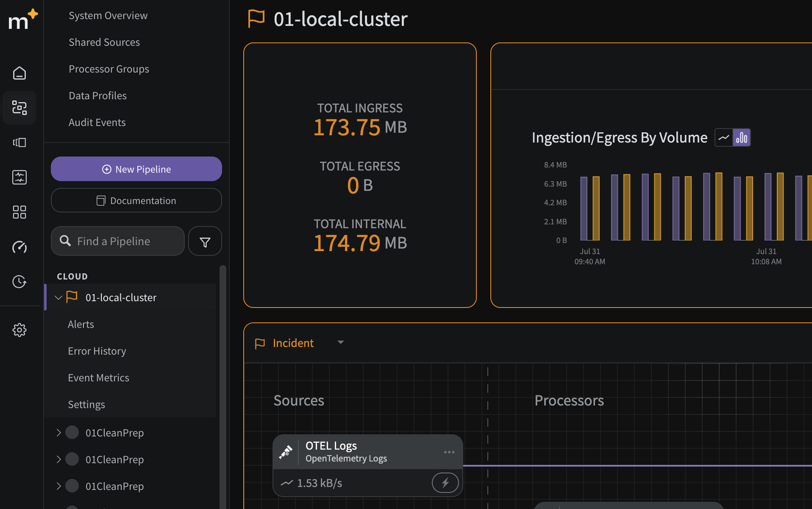This screenshot has height=509, width=812.
Task: Open the Settings gear icon
Action: [19, 330]
